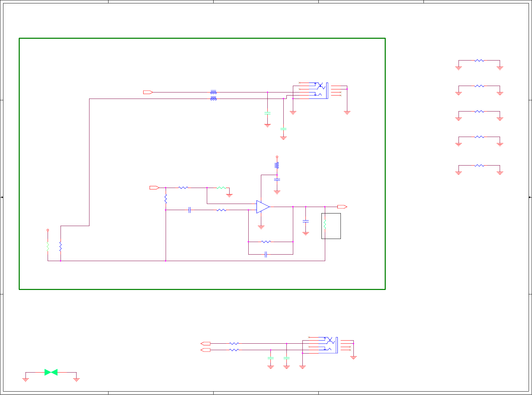This screenshot has width=532, height=395.
Task: Select the blue capacitor on the op-amp output
Action: pyautogui.click(x=305, y=221)
